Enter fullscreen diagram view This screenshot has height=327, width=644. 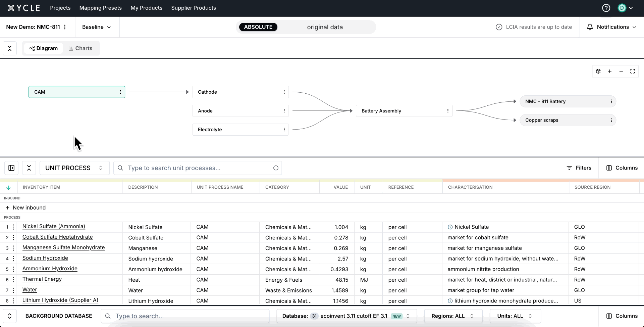pos(633,71)
